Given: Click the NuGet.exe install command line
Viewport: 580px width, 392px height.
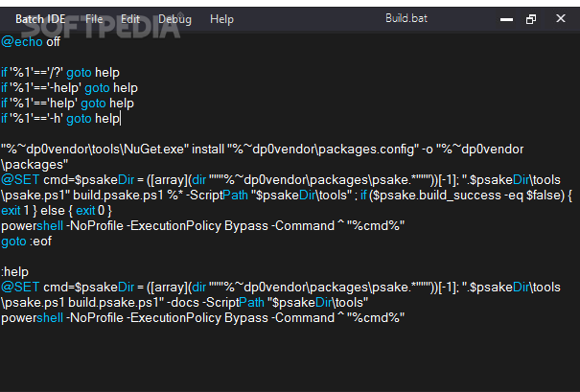Looking at the screenshot, I should point(263,150).
